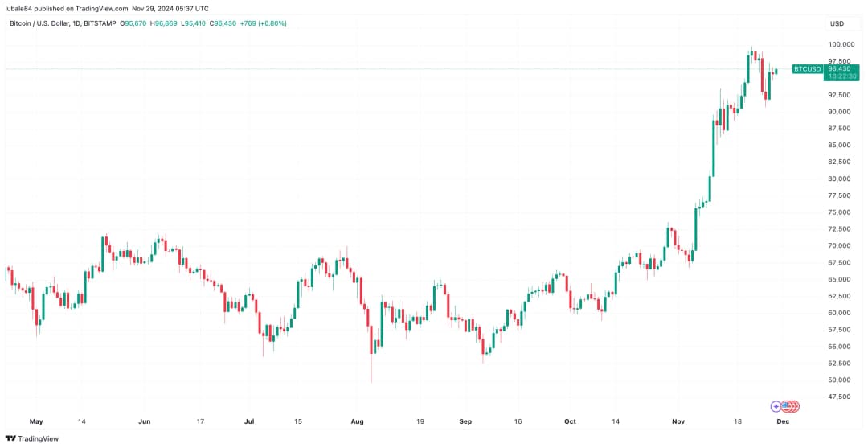The image size is (868, 448).
Task: Click the lubale84 publisher username
Action: pos(21,7)
